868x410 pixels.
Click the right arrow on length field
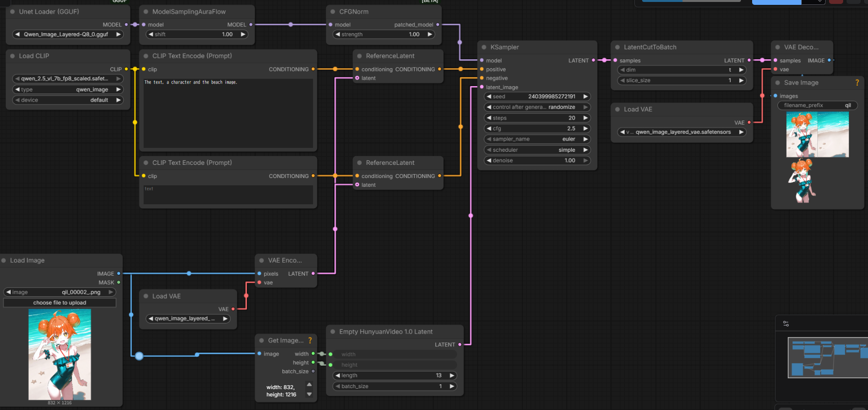452,375
